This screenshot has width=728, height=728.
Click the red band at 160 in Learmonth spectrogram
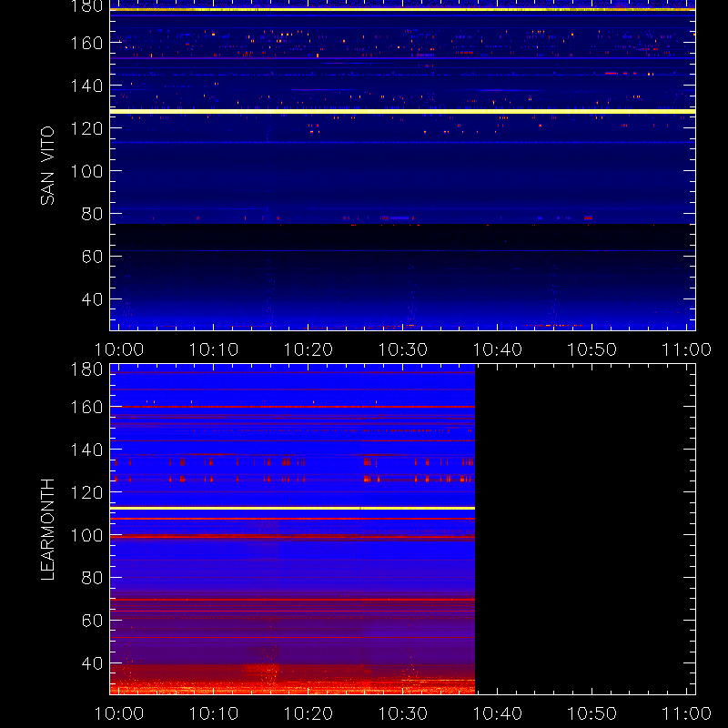(292, 407)
